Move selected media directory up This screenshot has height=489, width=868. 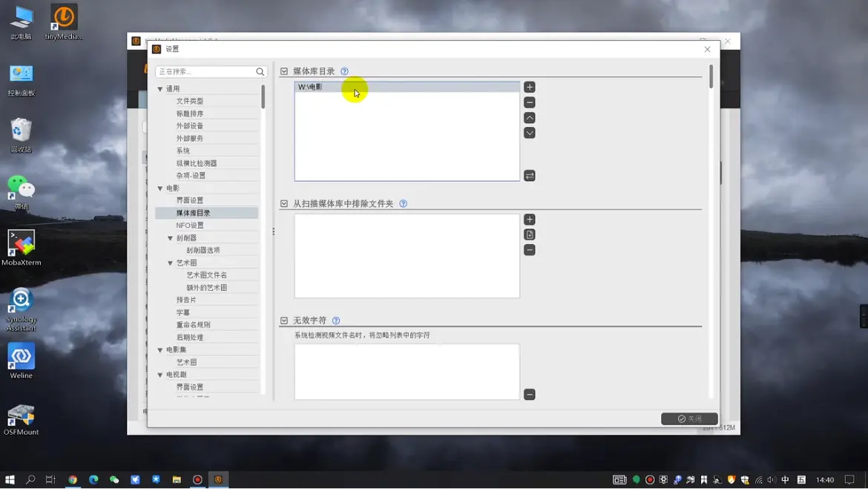[x=530, y=118]
